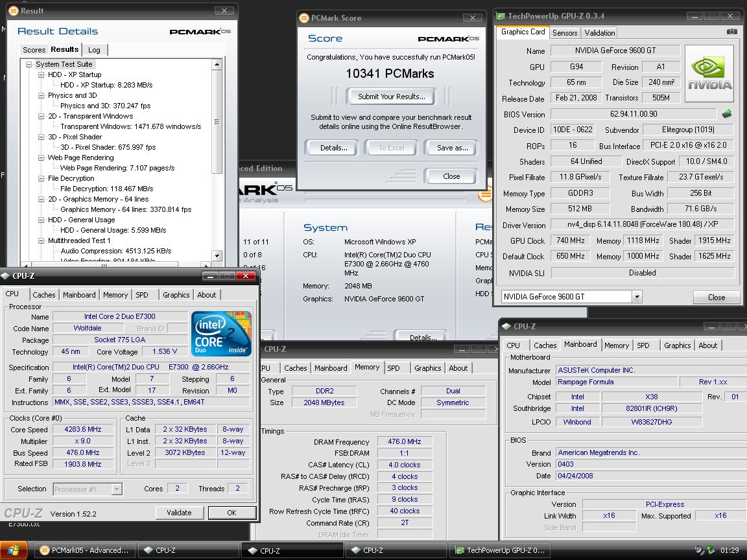Click the Core Speed value 4283.6 MHz
Viewport: 747px width, 560px height.
(83, 429)
